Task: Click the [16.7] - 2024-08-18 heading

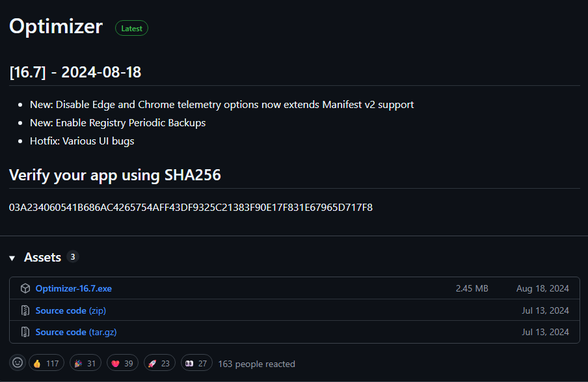Action: pos(75,72)
